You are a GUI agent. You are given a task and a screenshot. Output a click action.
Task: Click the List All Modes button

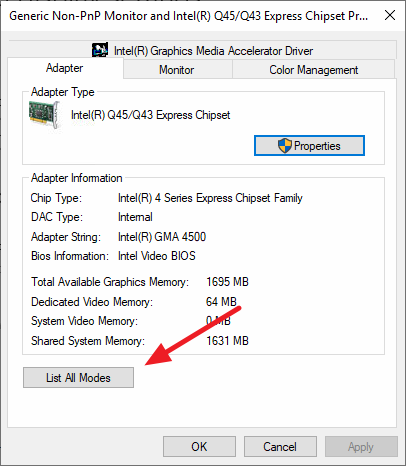click(78, 378)
